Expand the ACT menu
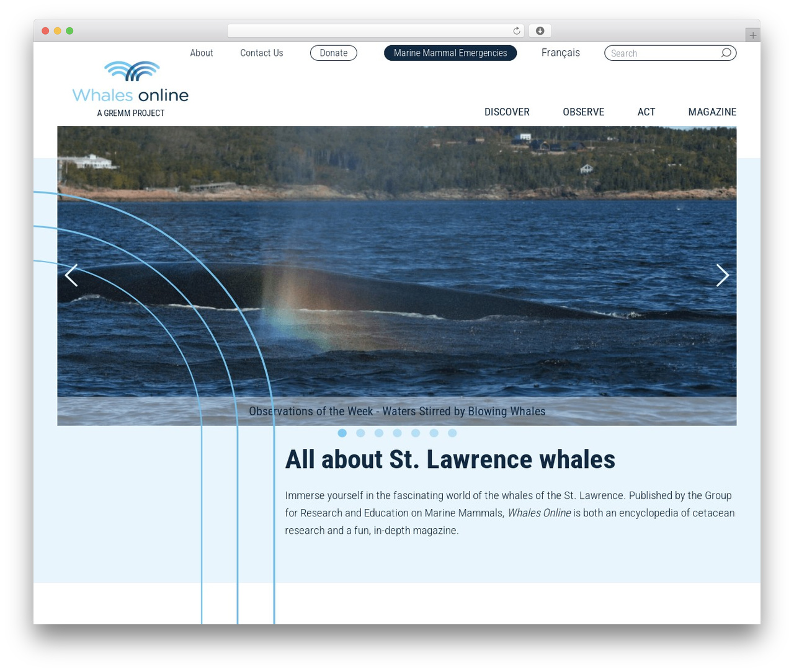794x672 pixels. click(646, 112)
